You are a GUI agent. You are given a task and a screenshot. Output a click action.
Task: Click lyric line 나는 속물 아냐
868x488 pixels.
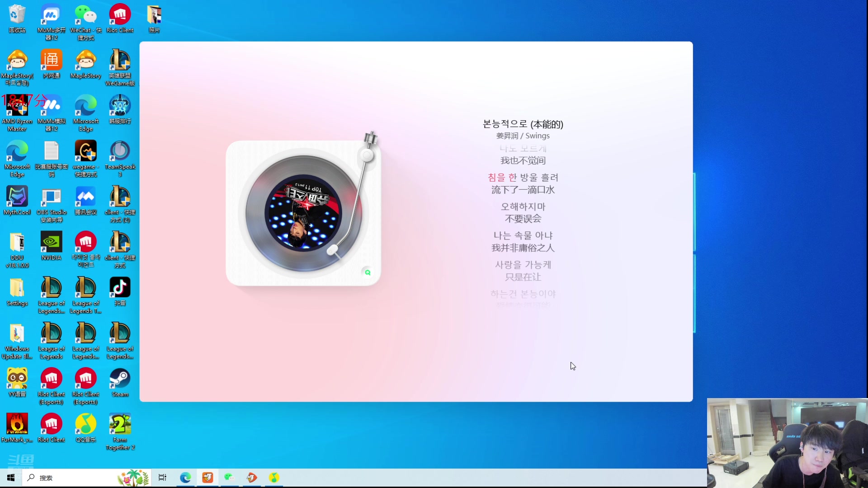(x=523, y=235)
